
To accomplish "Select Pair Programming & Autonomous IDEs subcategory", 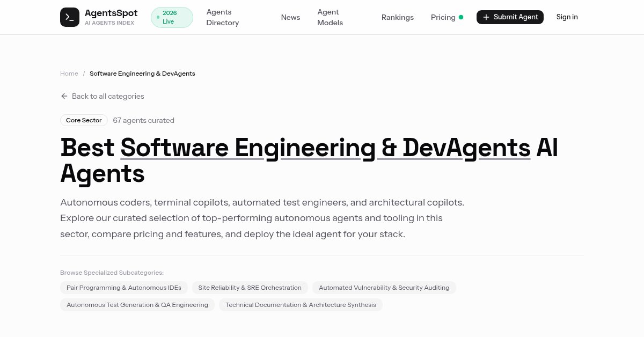I will (124, 288).
